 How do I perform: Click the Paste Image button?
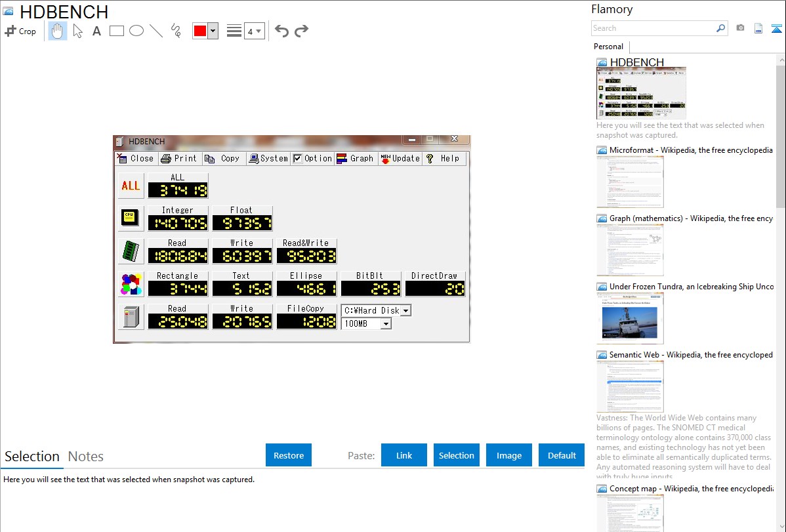(x=509, y=455)
